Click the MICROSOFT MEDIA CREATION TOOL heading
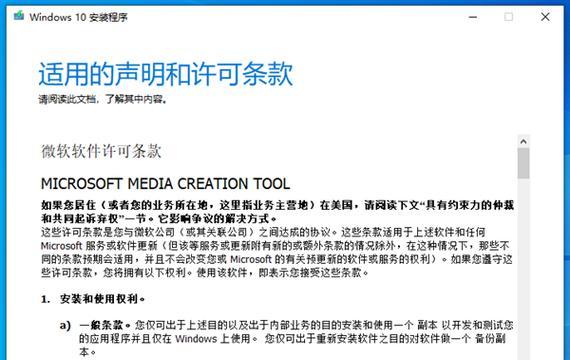Viewport: 570px width, 360px height. [x=165, y=184]
